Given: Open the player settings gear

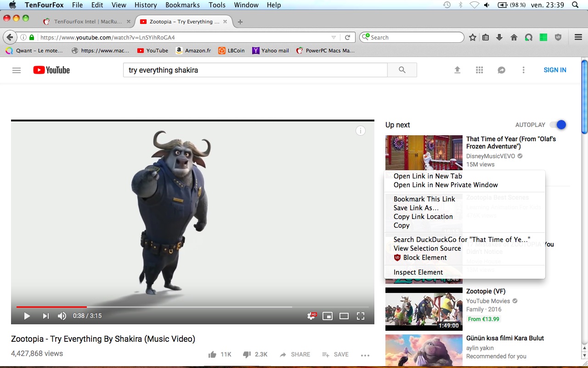Looking at the screenshot, I should coord(312,316).
